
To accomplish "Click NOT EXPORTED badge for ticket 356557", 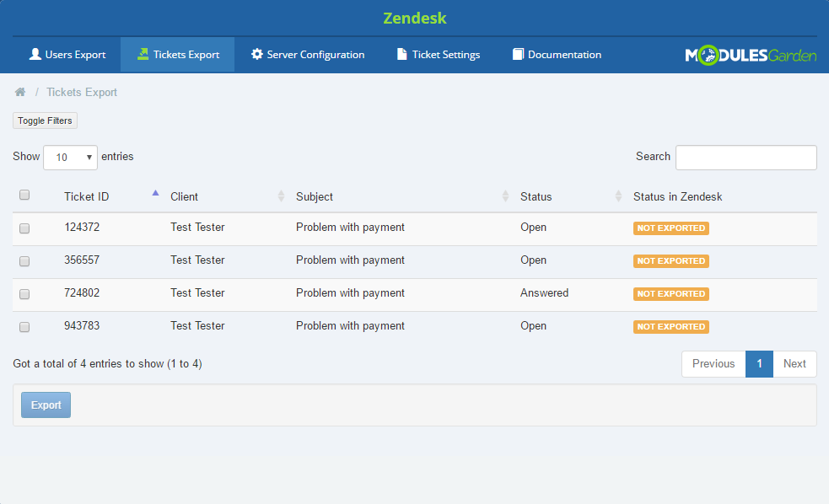I will [x=671, y=261].
